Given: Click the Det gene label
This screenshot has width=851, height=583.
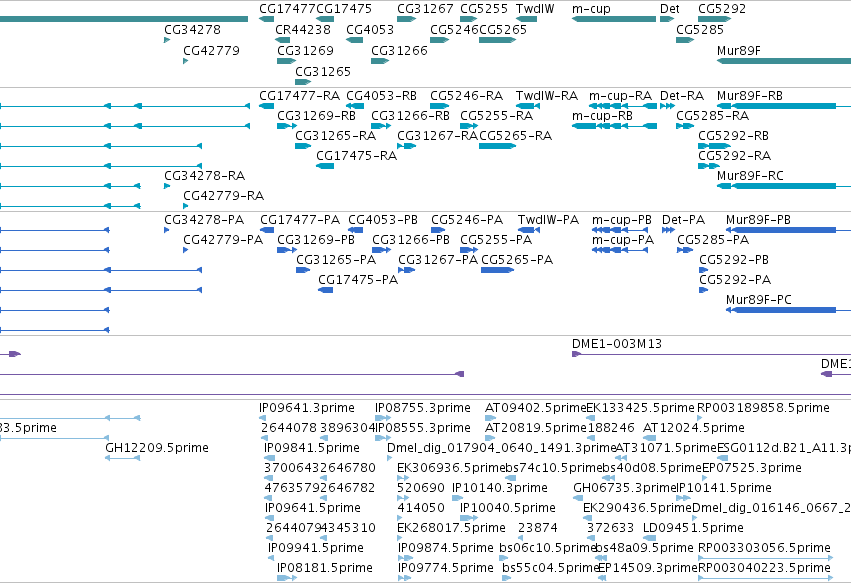Looking at the screenshot, I should 670,9.
